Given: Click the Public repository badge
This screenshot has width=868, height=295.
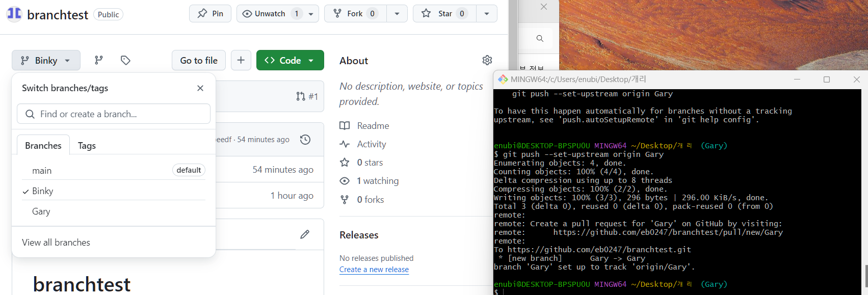Looking at the screenshot, I should (108, 14).
